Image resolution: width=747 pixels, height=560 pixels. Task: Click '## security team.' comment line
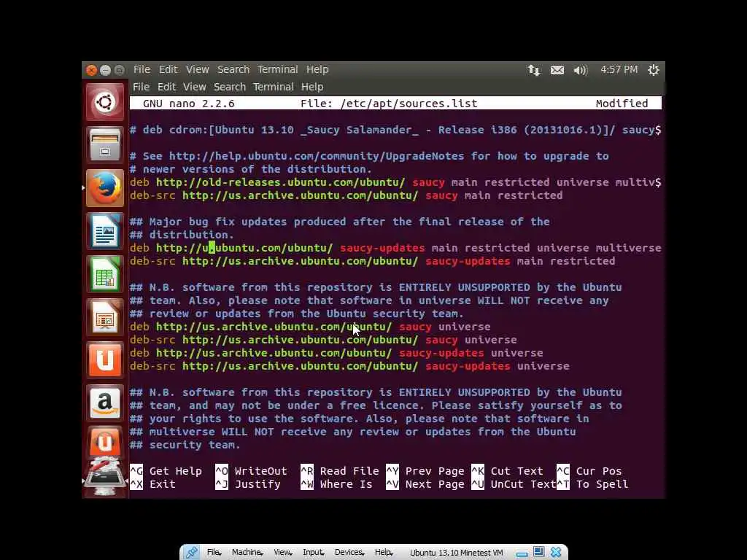(x=185, y=445)
